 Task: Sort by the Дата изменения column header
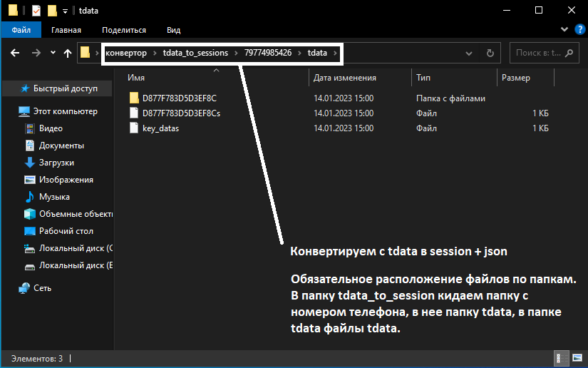345,78
